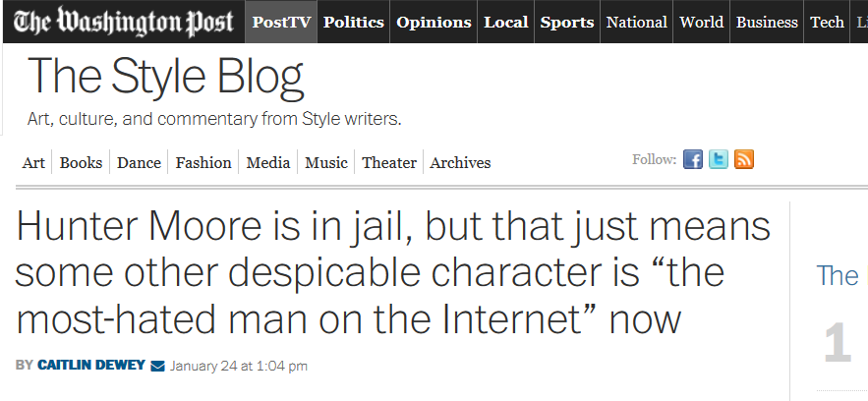Go to the Politics section
The width and height of the screenshot is (868, 401).
pos(354,22)
